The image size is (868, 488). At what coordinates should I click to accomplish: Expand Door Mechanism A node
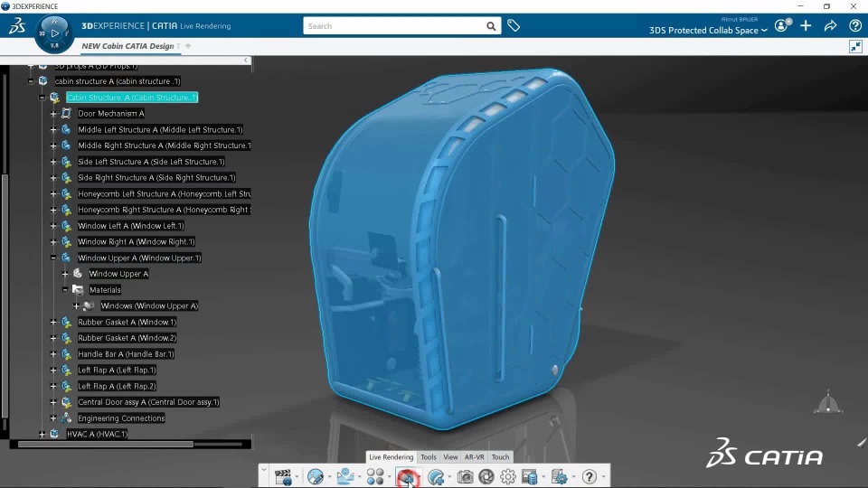pos(53,114)
